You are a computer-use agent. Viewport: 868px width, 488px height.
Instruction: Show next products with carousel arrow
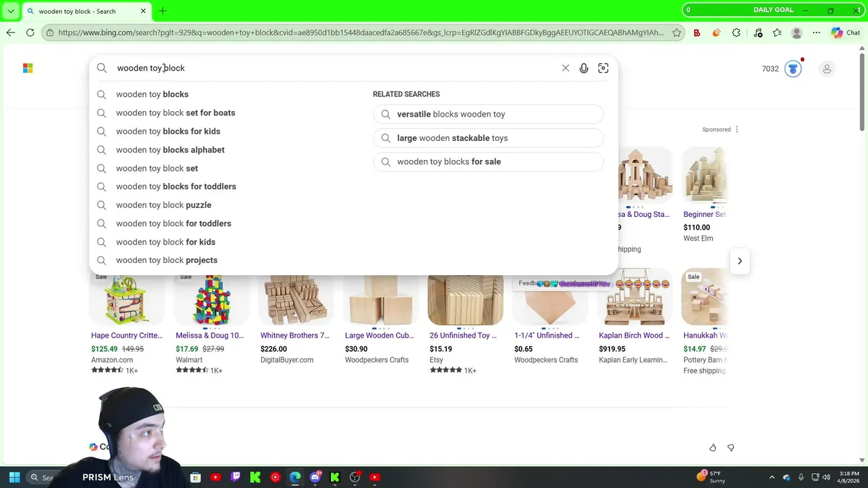point(740,261)
